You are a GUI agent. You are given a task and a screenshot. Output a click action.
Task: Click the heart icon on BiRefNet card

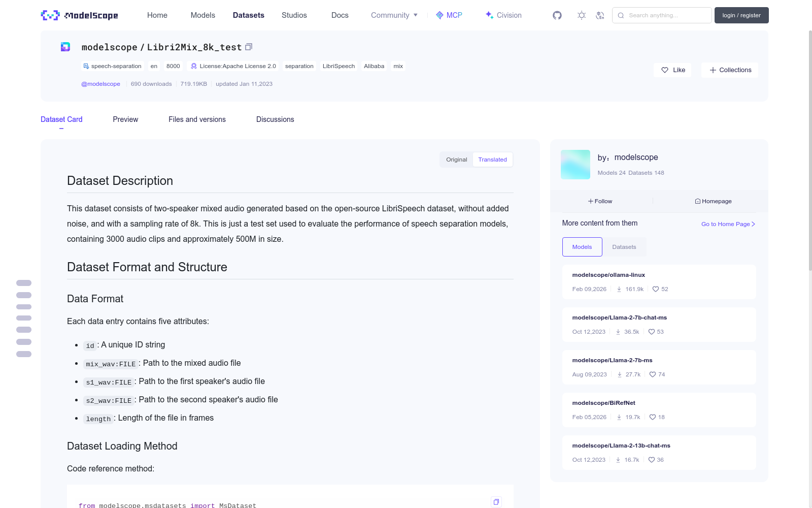(x=653, y=417)
